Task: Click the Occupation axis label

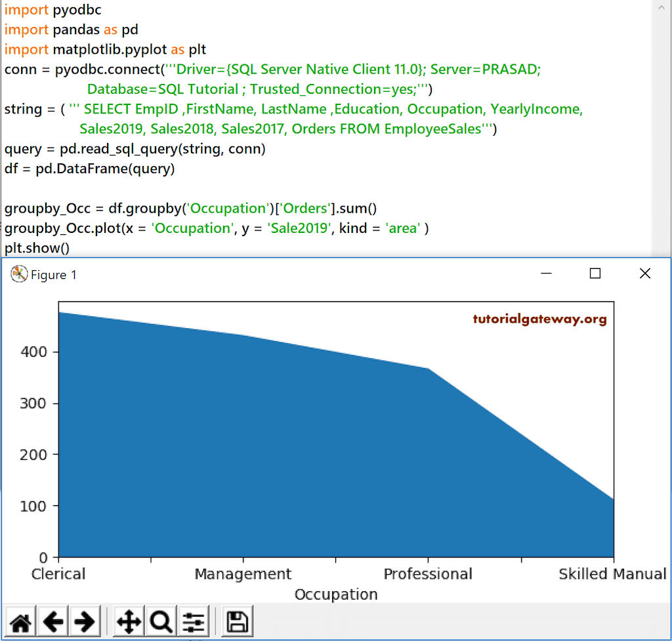Action: pyautogui.click(x=335, y=594)
